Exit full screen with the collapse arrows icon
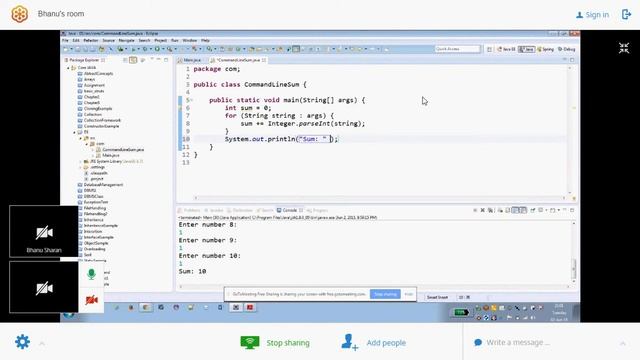640x360 pixels. pos(624,48)
